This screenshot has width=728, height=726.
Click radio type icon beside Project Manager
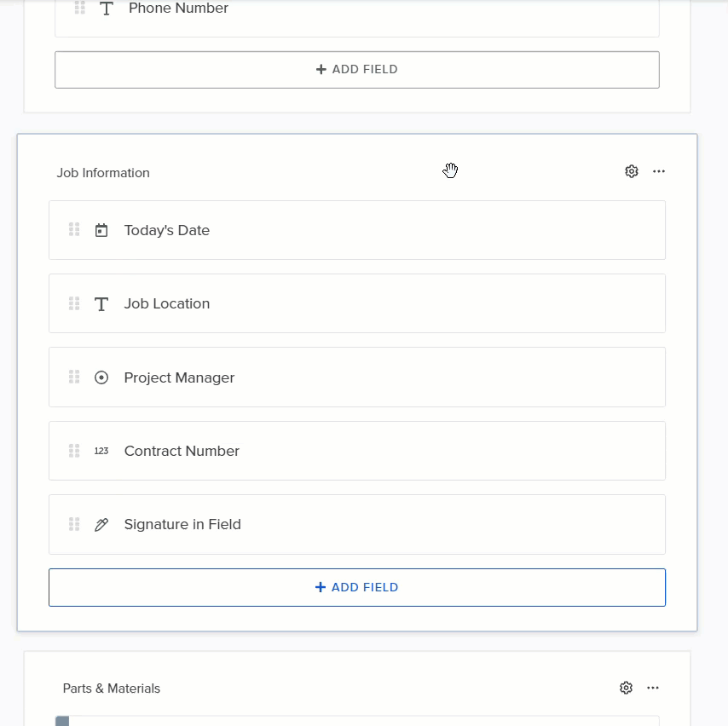(101, 377)
